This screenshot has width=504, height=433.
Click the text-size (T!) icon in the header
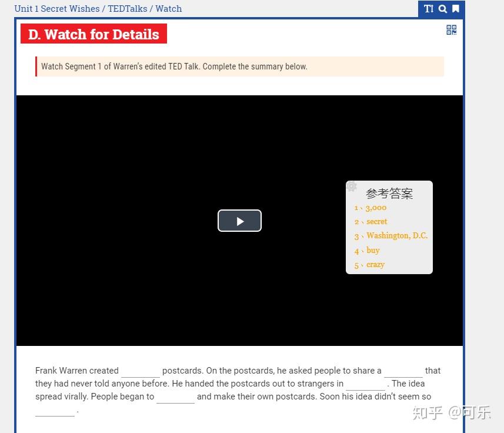pos(429,9)
